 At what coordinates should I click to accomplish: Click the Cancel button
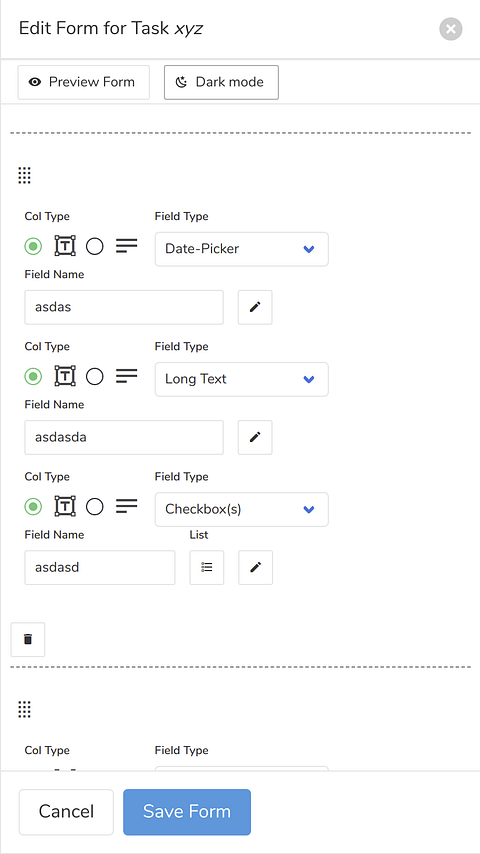coord(66,812)
